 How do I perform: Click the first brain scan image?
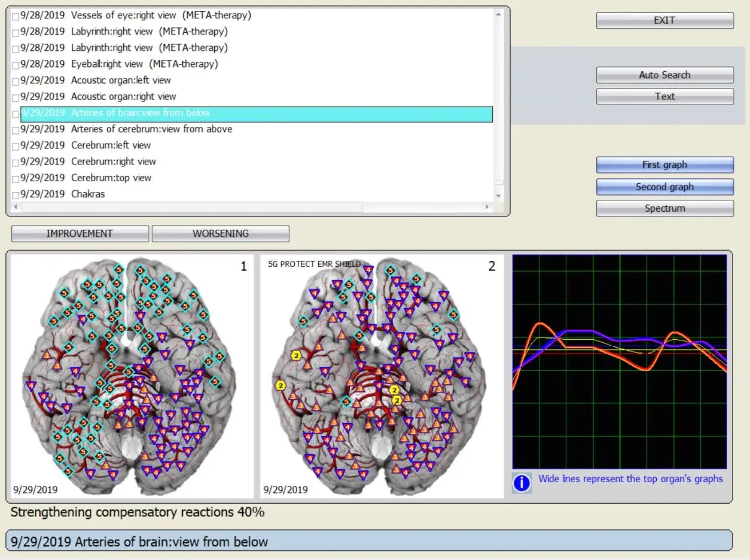pos(132,376)
